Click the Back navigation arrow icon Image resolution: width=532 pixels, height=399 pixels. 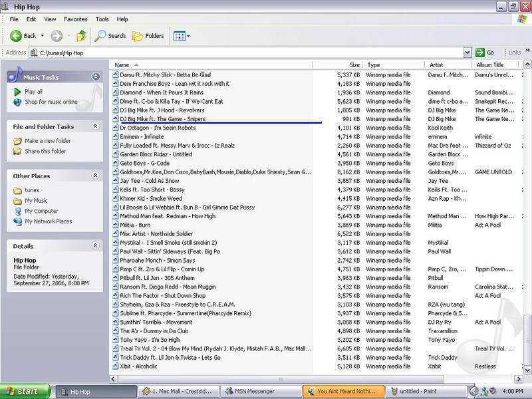[x=15, y=36]
